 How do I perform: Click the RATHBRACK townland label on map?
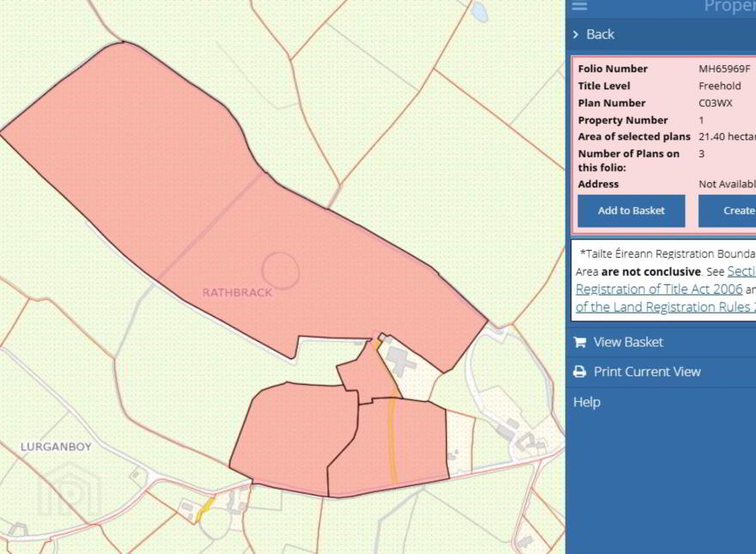point(237,293)
